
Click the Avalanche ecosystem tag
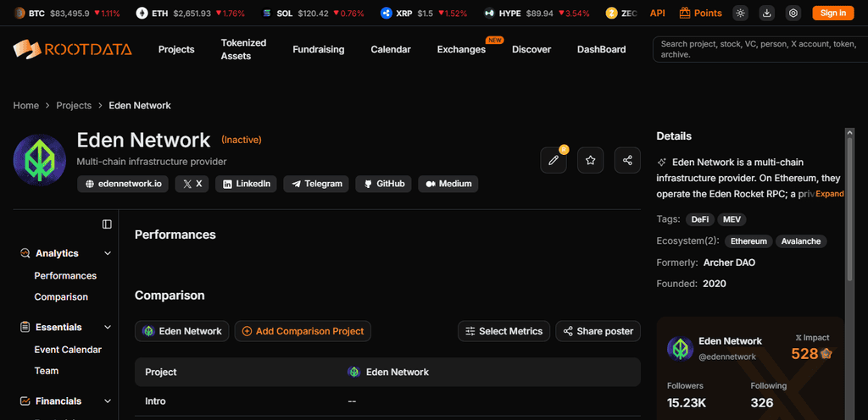(801, 241)
